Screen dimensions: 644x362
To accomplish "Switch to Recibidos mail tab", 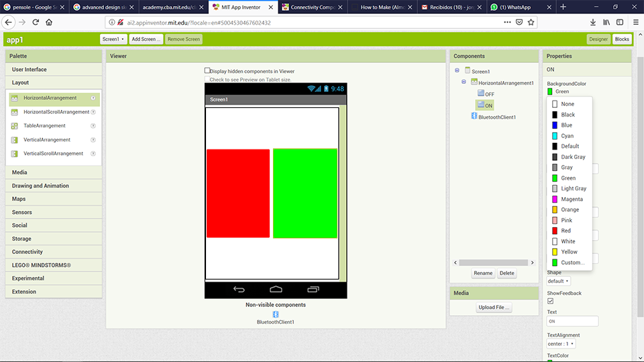I will click(451, 7).
